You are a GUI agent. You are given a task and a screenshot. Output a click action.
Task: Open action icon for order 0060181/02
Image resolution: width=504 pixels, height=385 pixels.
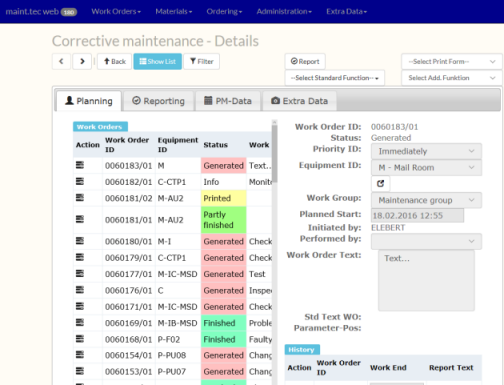tap(80, 198)
